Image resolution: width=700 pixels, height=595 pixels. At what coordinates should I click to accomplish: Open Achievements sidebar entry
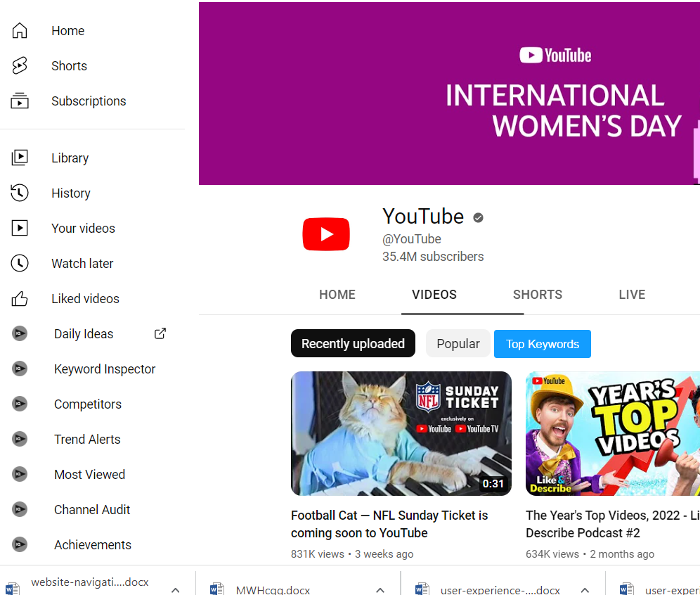coord(92,545)
